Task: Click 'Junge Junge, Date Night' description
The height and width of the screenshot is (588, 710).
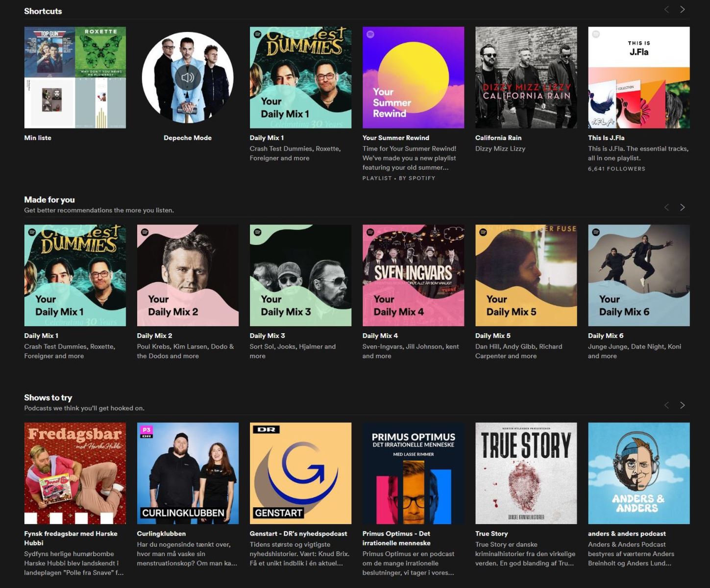Action: tap(635, 351)
